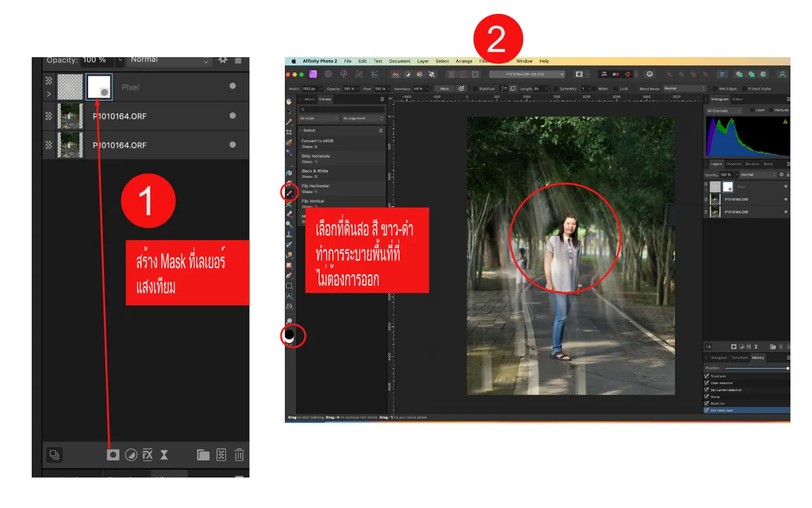Open Layer Effects FX in enlarged Layers panel
This screenshot has width=812, height=508.
click(148, 455)
